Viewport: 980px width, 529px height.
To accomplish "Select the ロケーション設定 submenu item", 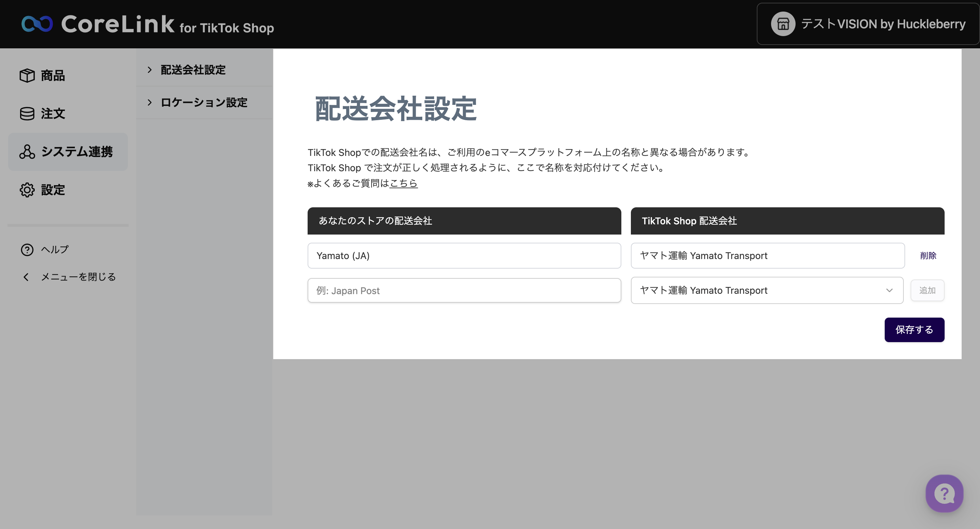I will (203, 102).
